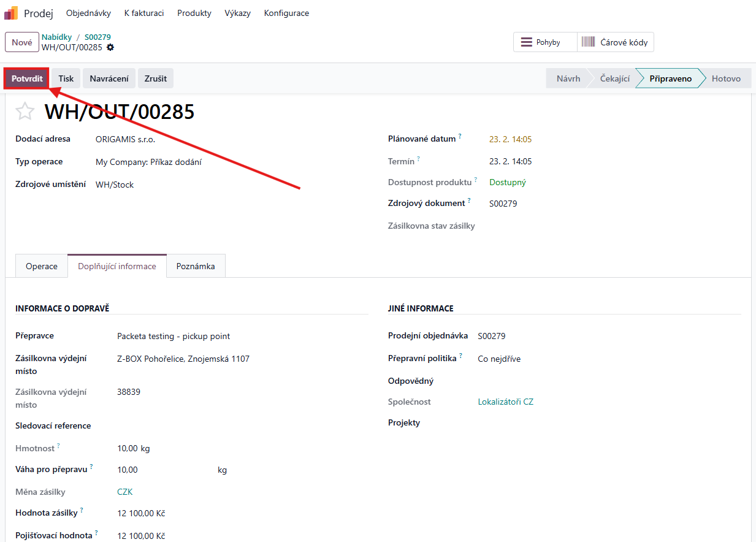This screenshot has width=756, height=542.
Task: Open the Konfigurace menu
Action: (x=286, y=13)
